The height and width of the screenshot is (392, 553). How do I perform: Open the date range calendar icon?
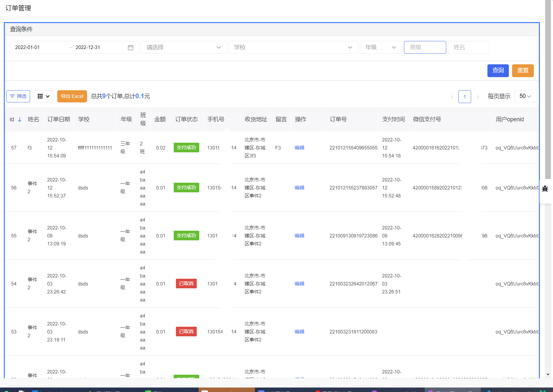click(x=130, y=47)
